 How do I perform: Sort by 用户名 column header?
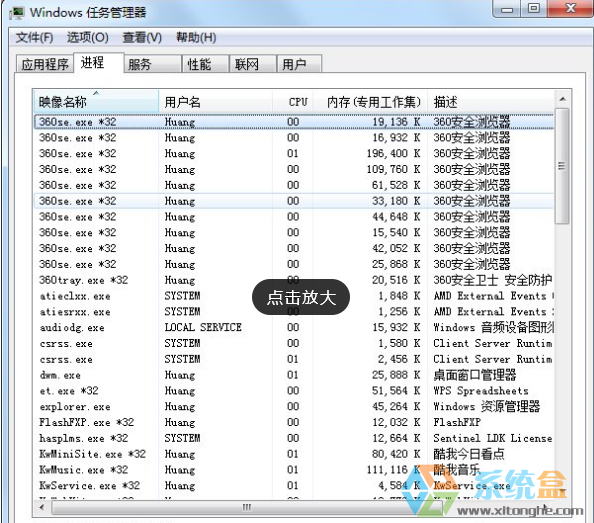215,101
